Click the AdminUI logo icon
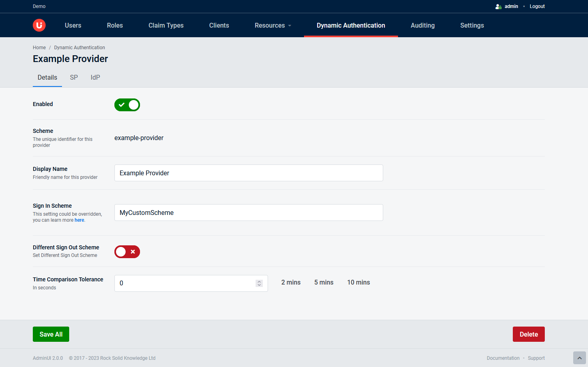This screenshot has height=367, width=588. tap(39, 25)
